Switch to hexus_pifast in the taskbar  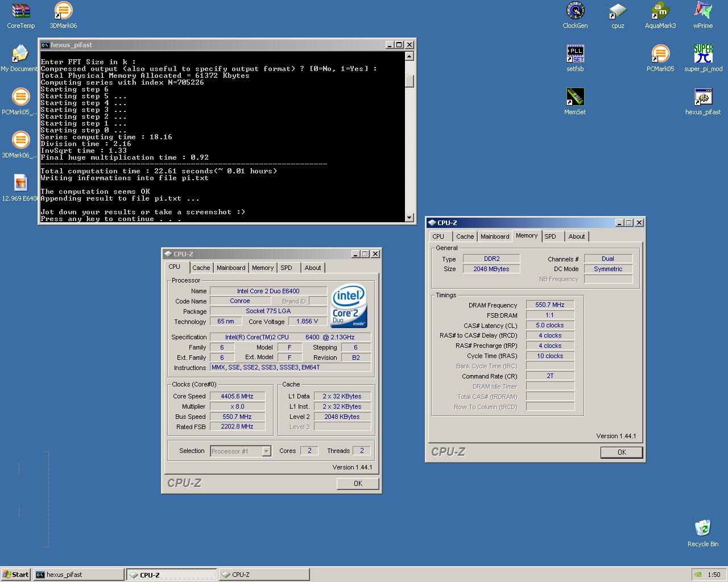tap(78, 575)
